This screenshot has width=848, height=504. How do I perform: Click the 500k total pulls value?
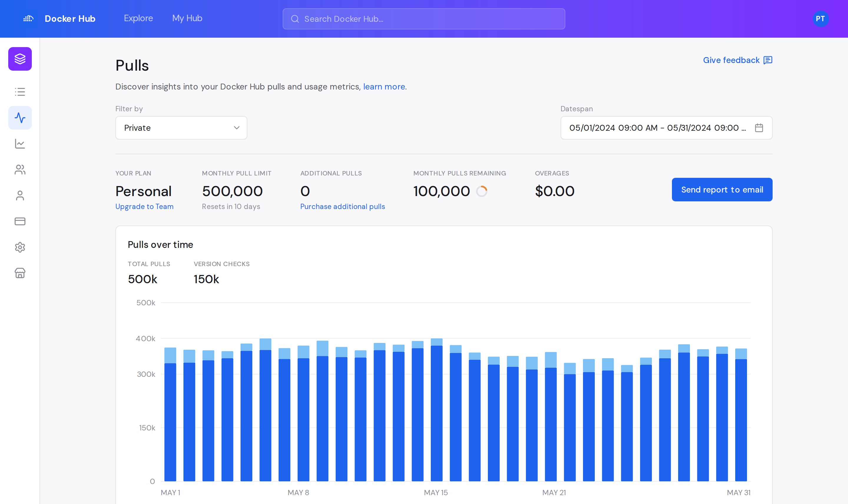point(142,279)
